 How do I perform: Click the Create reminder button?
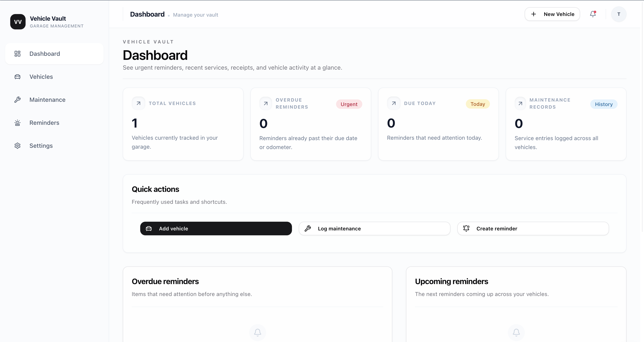(533, 228)
